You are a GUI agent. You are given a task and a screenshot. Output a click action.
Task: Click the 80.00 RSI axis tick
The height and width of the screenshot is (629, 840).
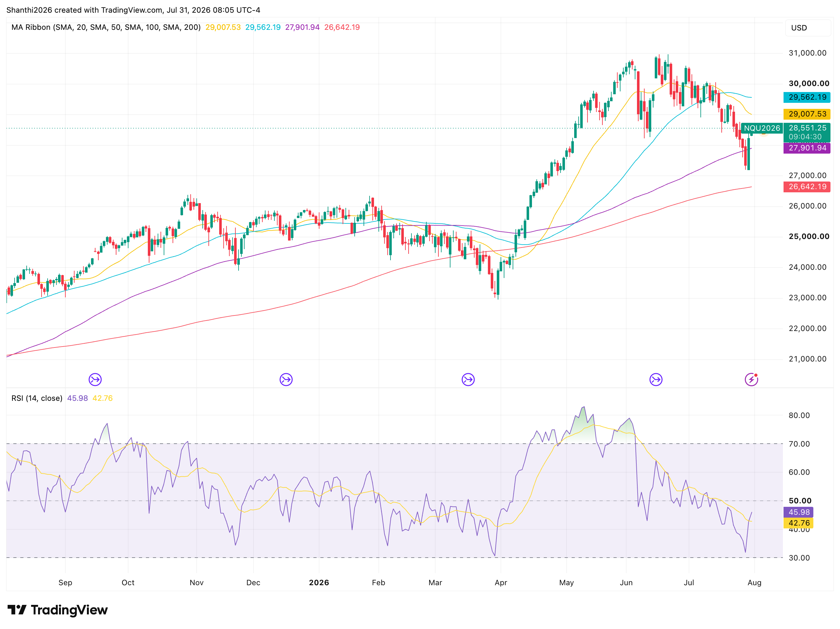(799, 415)
